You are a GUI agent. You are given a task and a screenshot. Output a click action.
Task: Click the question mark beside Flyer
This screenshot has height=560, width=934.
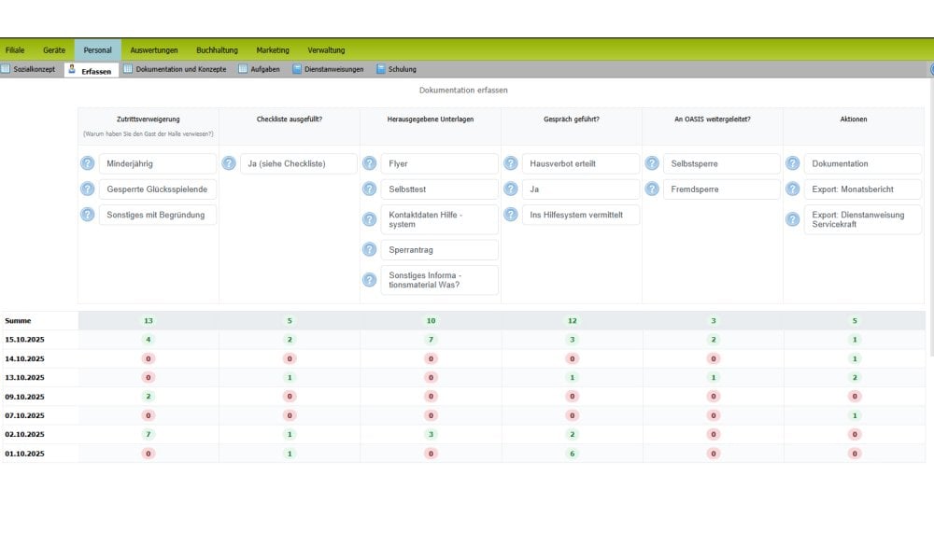pyautogui.click(x=369, y=163)
